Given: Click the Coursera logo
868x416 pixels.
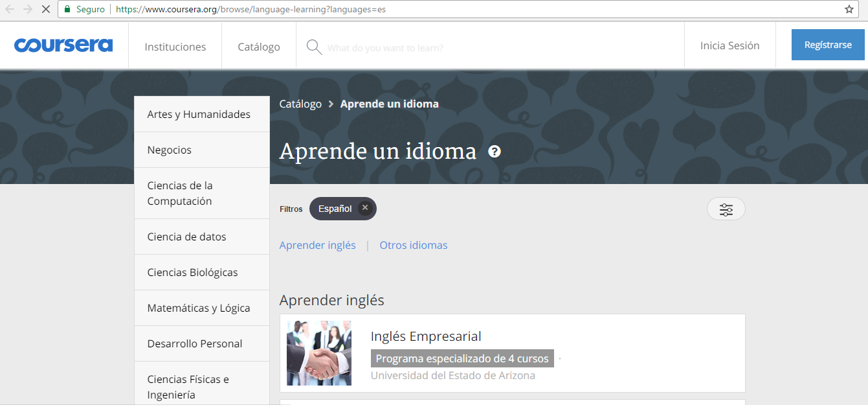Looking at the screenshot, I should [x=63, y=45].
